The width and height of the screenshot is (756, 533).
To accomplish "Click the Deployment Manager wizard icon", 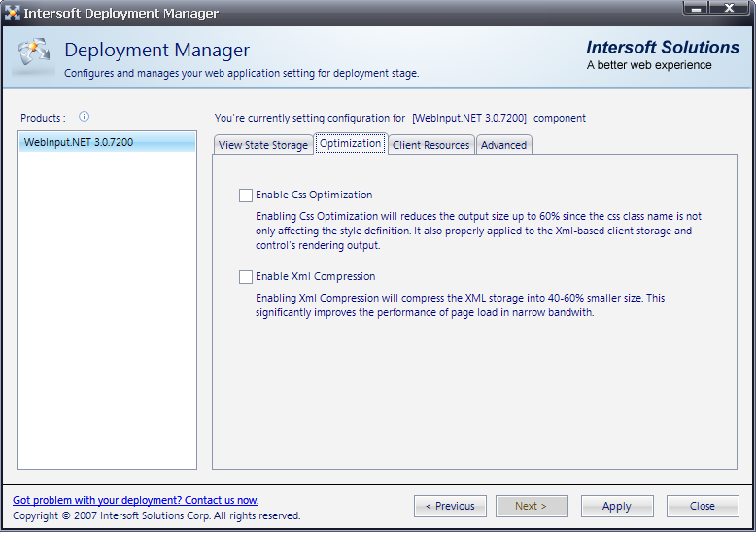I will (x=32, y=56).
